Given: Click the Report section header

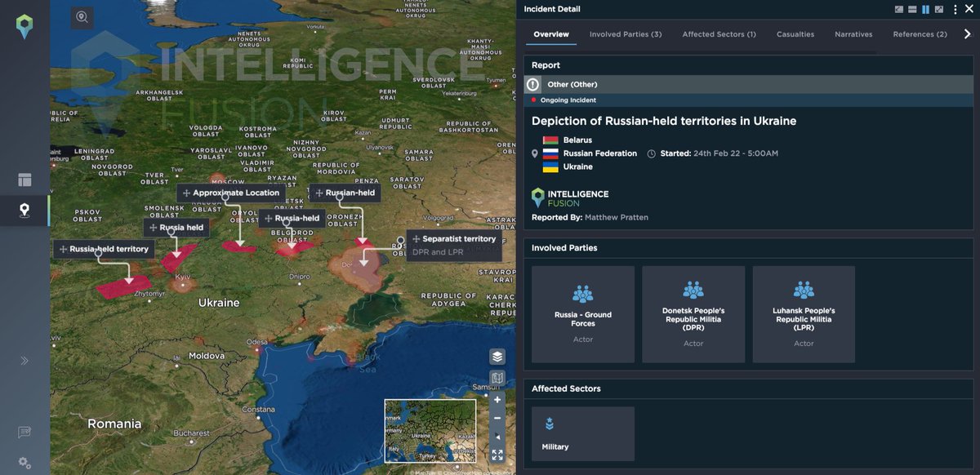Looking at the screenshot, I should pyautogui.click(x=546, y=65).
